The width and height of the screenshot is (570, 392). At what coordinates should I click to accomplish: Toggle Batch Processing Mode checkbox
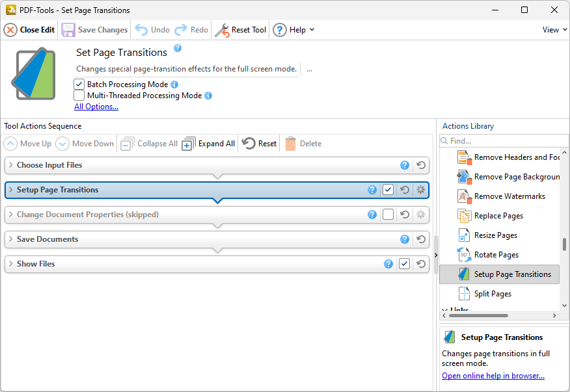79,85
